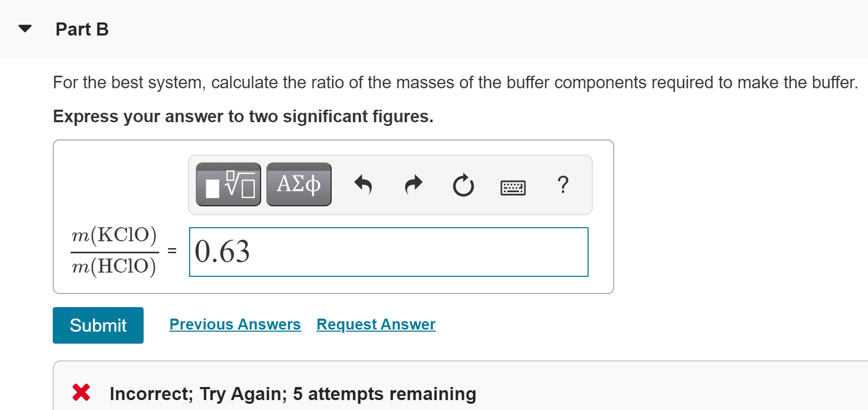Open Previous Answers
Screen dimensions: 868x410
click(234, 324)
